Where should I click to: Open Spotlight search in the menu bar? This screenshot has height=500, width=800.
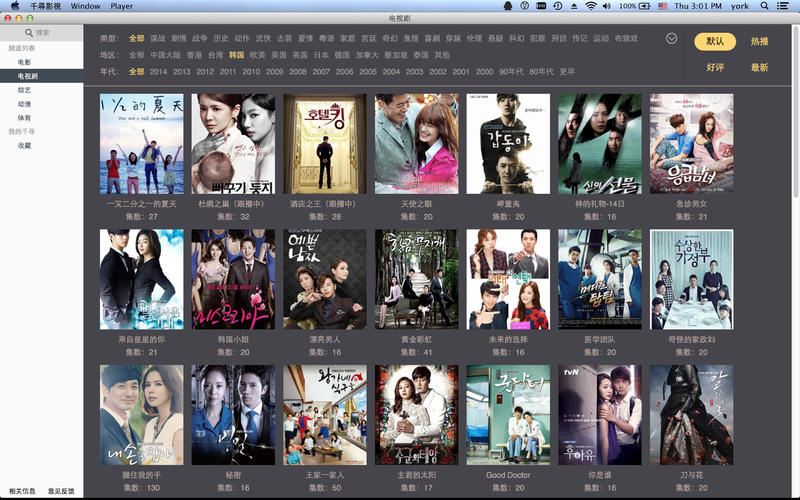coord(767,6)
